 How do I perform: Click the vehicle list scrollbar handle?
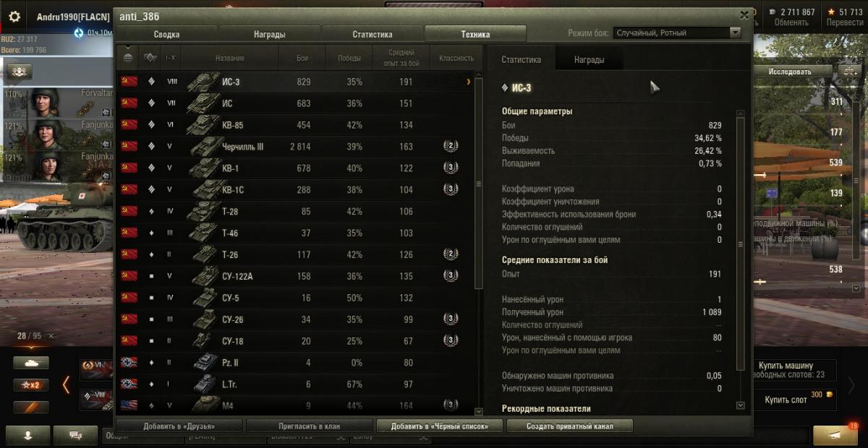point(478,184)
